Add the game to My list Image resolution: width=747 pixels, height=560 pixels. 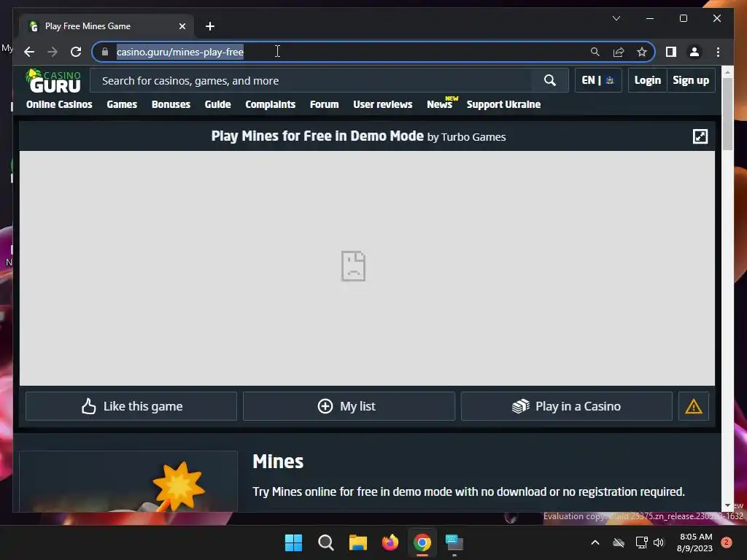point(349,406)
